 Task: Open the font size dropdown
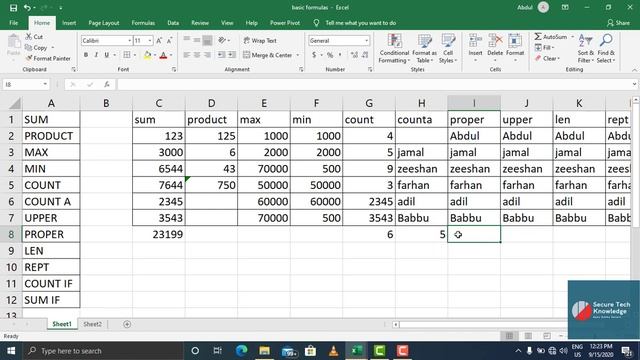pyautogui.click(x=150, y=40)
